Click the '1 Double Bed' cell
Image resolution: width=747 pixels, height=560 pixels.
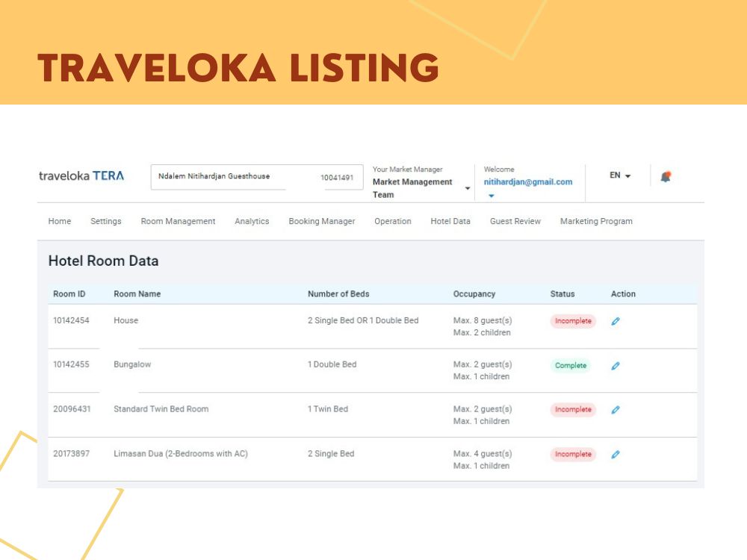[x=332, y=364]
